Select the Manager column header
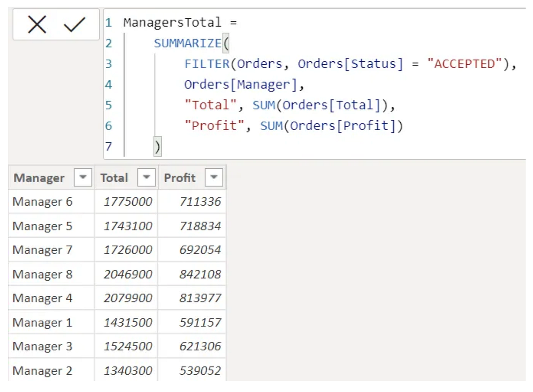 coord(39,178)
